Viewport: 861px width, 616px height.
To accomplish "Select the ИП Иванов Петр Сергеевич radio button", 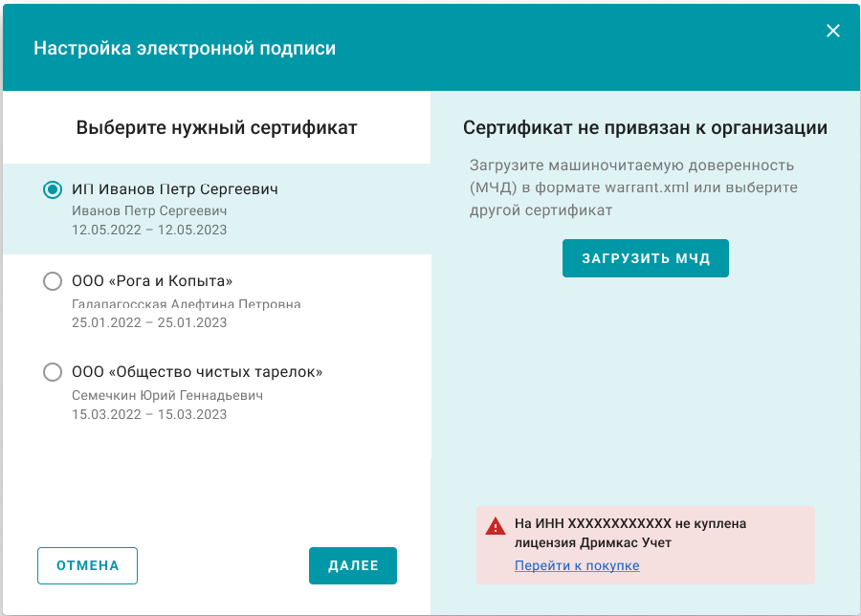I will (x=53, y=189).
